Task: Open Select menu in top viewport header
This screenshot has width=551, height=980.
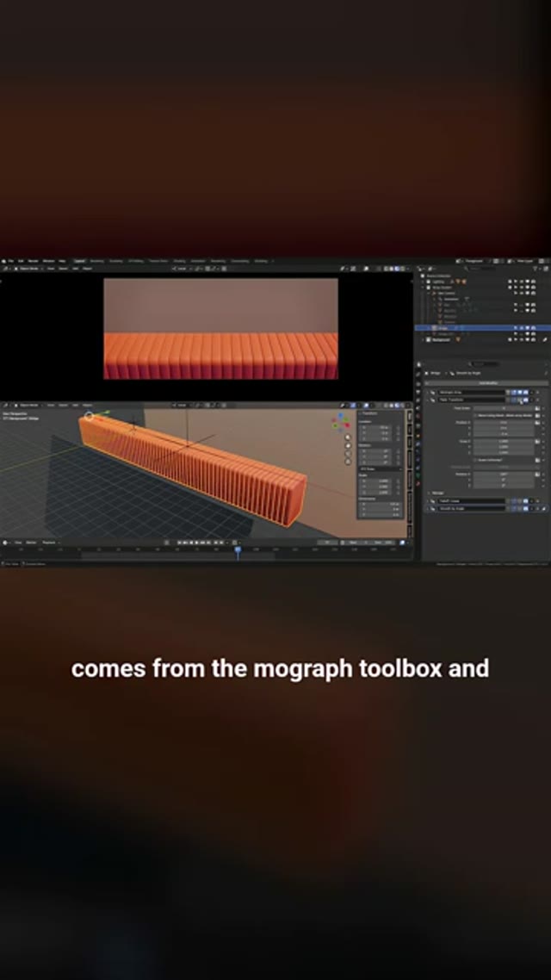Action: pyautogui.click(x=63, y=268)
